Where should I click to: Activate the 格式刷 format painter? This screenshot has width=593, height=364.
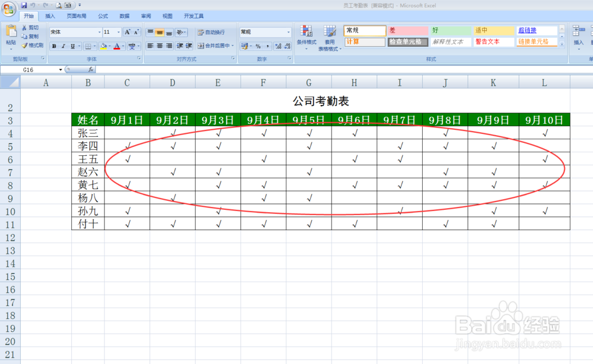point(33,46)
